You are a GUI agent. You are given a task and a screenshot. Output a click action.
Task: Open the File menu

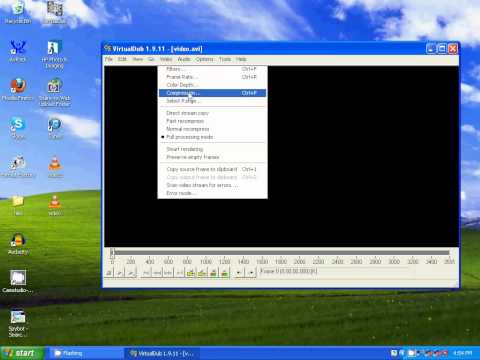pyautogui.click(x=109, y=59)
